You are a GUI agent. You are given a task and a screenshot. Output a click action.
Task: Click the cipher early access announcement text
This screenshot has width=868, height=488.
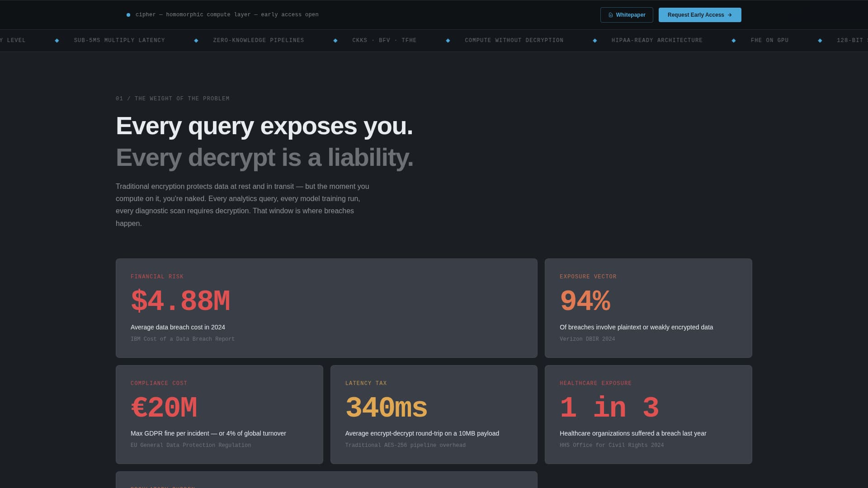pyautogui.click(x=227, y=15)
